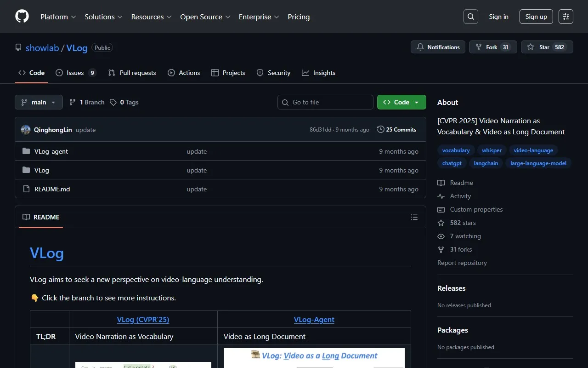Star the VLog repository
The width and height of the screenshot is (588, 368).
point(547,47)
